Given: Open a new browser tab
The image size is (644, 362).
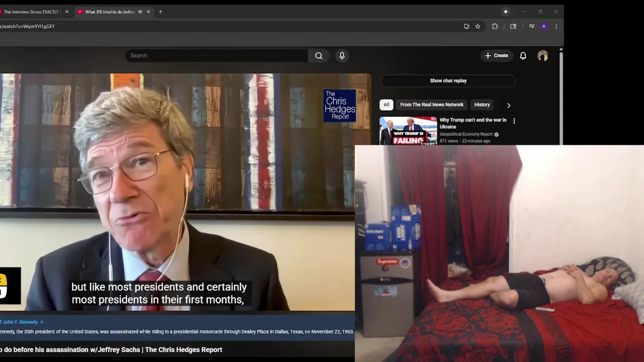Looking at the screenshot, I should [160, 12].
